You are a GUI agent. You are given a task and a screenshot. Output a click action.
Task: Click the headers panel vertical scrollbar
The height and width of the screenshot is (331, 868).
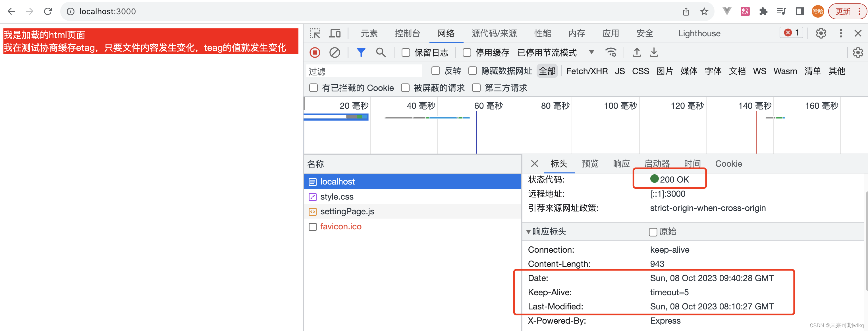click(x=866, y=241)
